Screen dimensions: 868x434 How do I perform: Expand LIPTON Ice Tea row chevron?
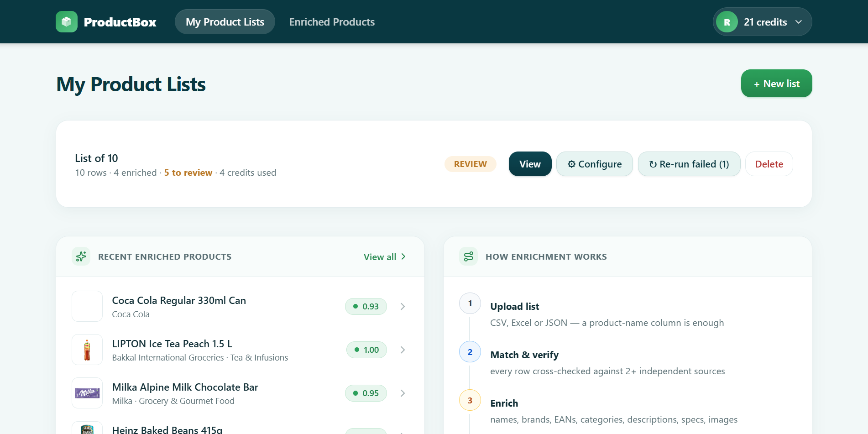(x=403, y=350)
